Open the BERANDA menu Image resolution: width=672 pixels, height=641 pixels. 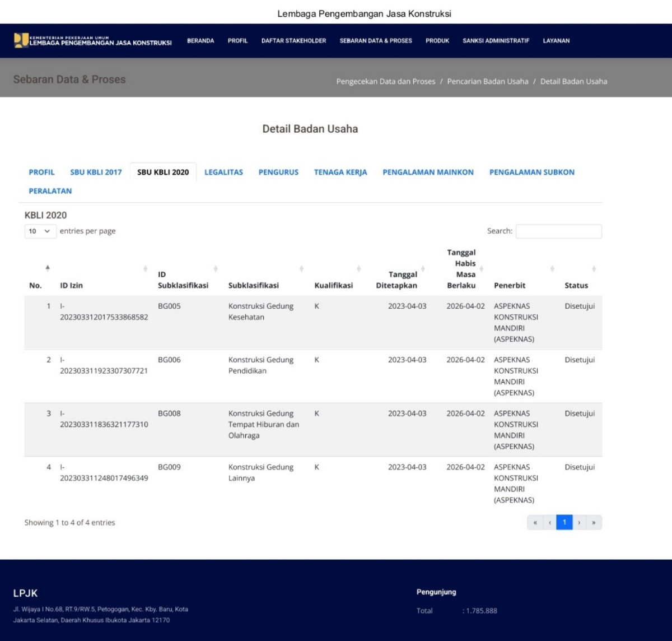pos(200,41)
